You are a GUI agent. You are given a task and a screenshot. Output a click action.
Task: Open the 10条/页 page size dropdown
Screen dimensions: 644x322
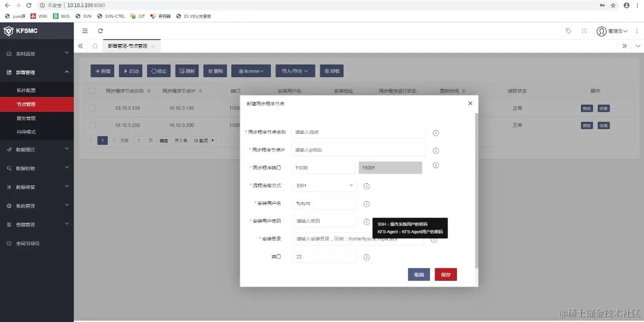[203, 140]
